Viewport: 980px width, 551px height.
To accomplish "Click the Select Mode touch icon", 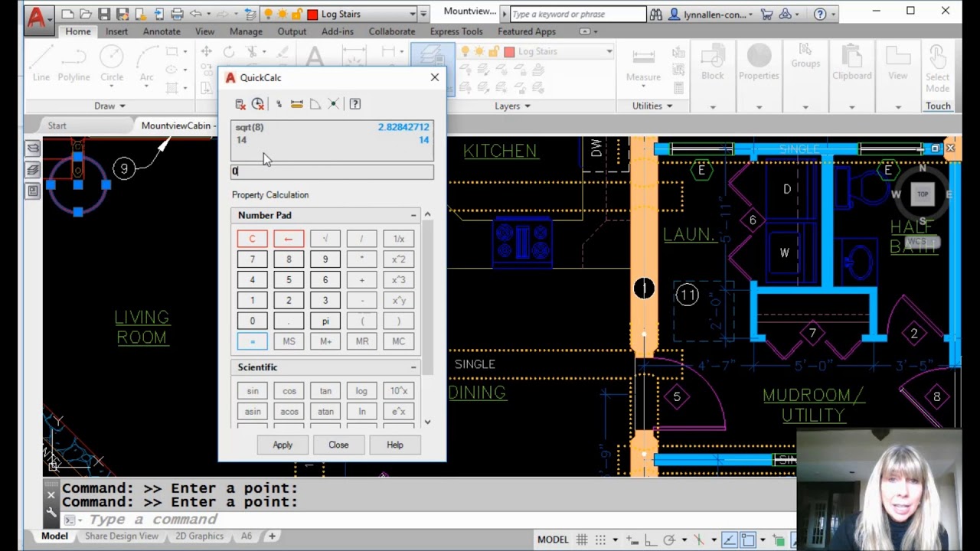I will pos(937,69).
